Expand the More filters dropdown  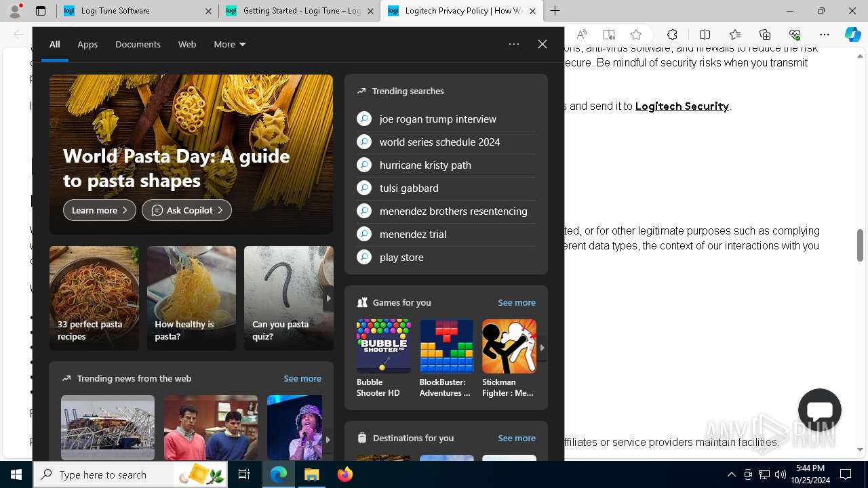(230, 44)
